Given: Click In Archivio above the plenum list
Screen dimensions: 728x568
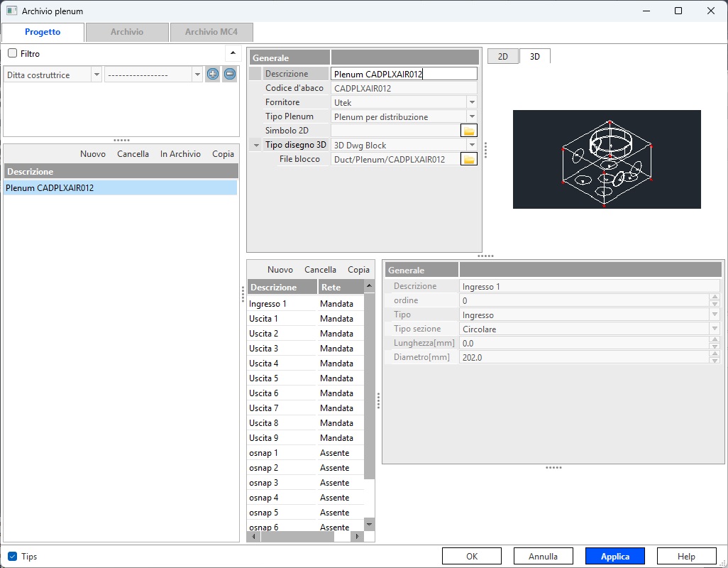Looking at the screenshot, I should coord(180,154).
